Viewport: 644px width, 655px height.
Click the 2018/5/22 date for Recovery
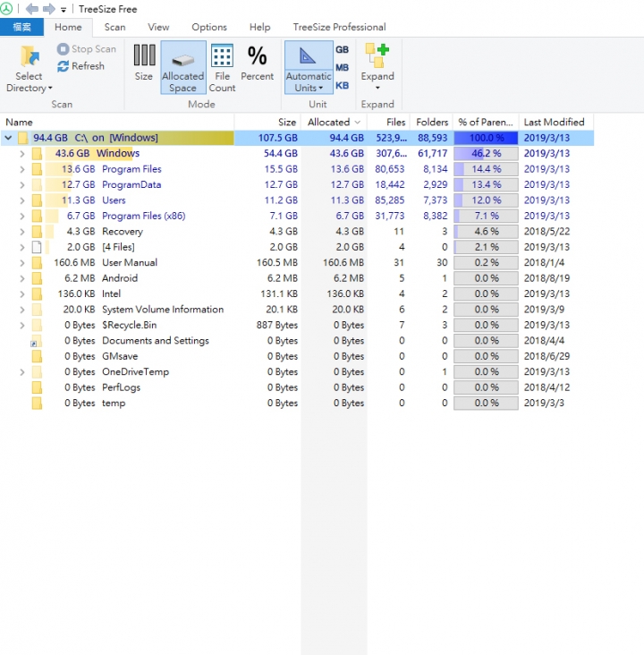tap(547, 232)
